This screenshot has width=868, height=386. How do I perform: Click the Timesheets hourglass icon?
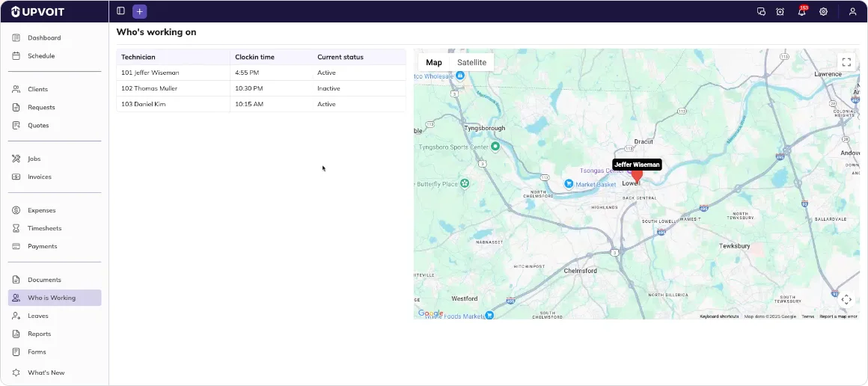pyautogui.click(x=16, y=228)
